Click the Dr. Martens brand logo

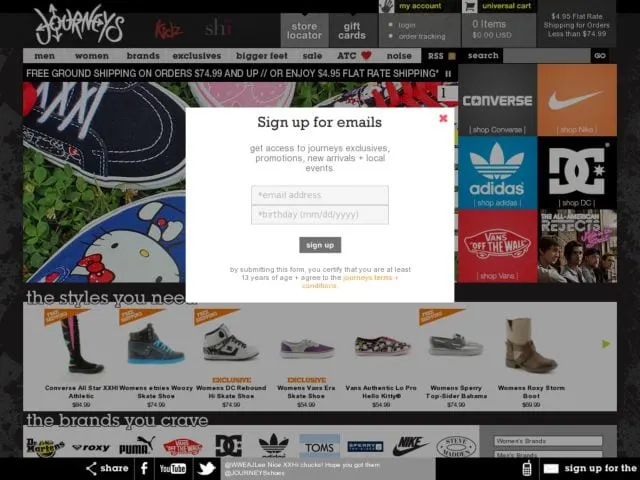[45, 447]
